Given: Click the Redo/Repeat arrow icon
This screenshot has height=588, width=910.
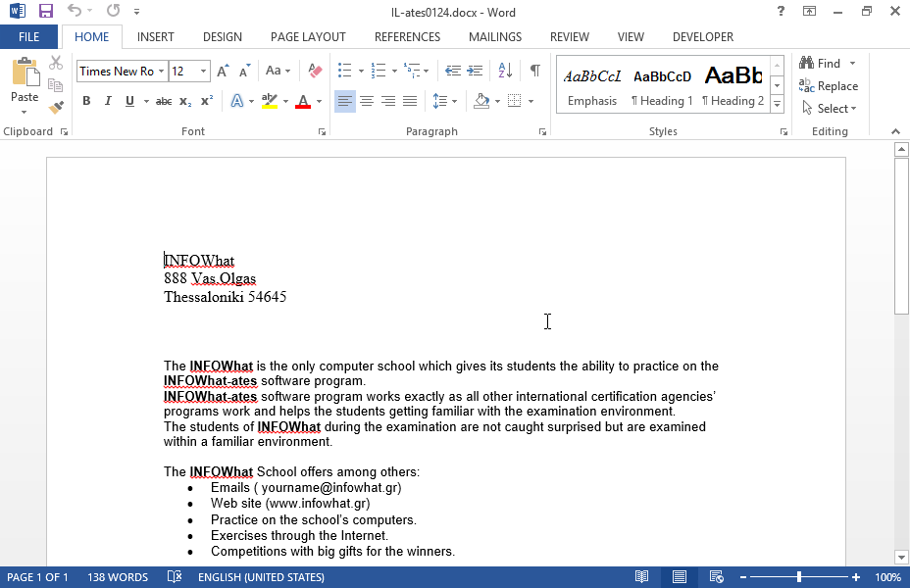Looking at the screenshot, I should click(113, 11).
